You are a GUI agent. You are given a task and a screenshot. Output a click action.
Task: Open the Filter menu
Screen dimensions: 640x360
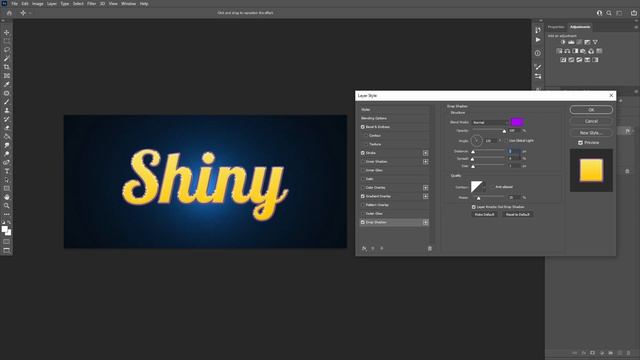(91, 4)
